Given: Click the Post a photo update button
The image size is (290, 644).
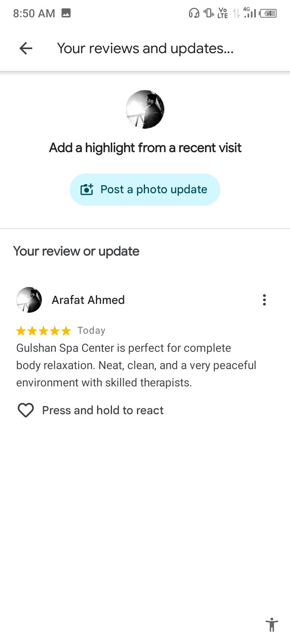Looking at the screenshot, I should point(145,190).
